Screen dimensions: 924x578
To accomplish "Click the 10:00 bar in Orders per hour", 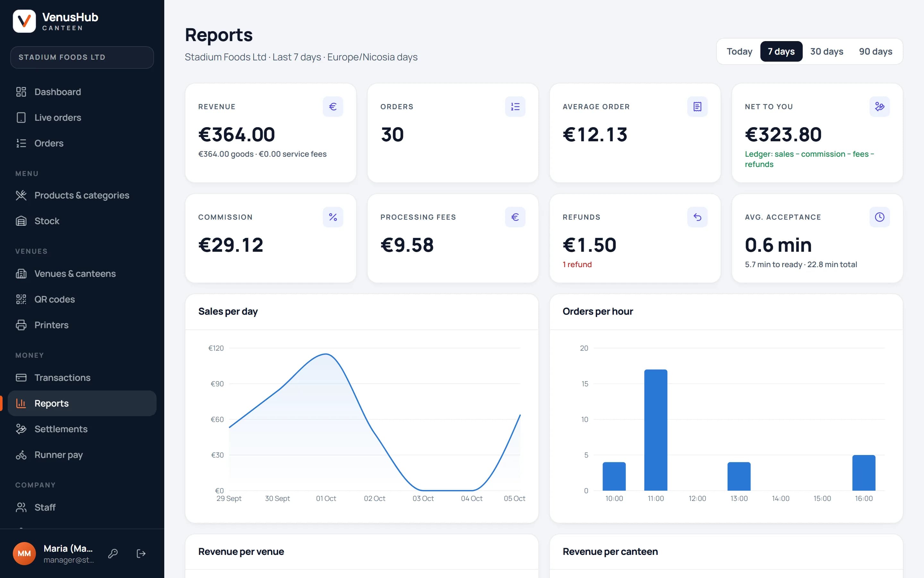I will pyautogui.click(x=614, y=476).
